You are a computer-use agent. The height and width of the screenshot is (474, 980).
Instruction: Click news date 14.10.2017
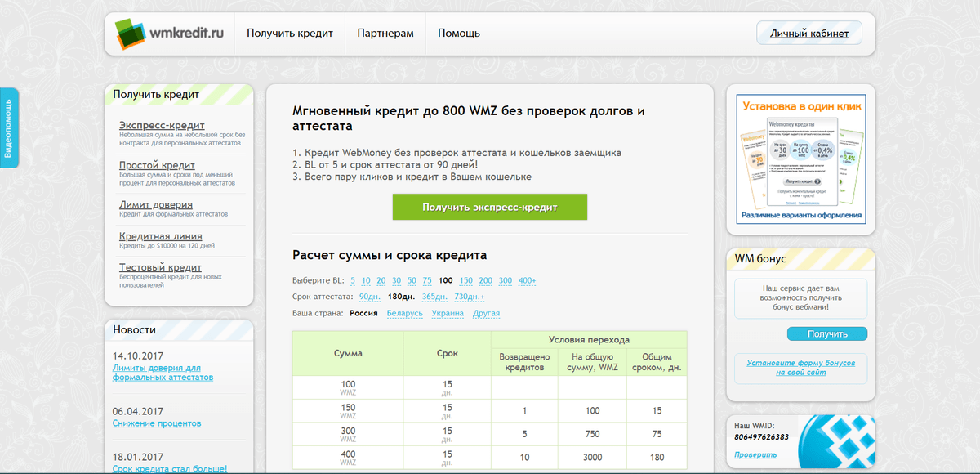pyautogui.click(x=139, y=356)
